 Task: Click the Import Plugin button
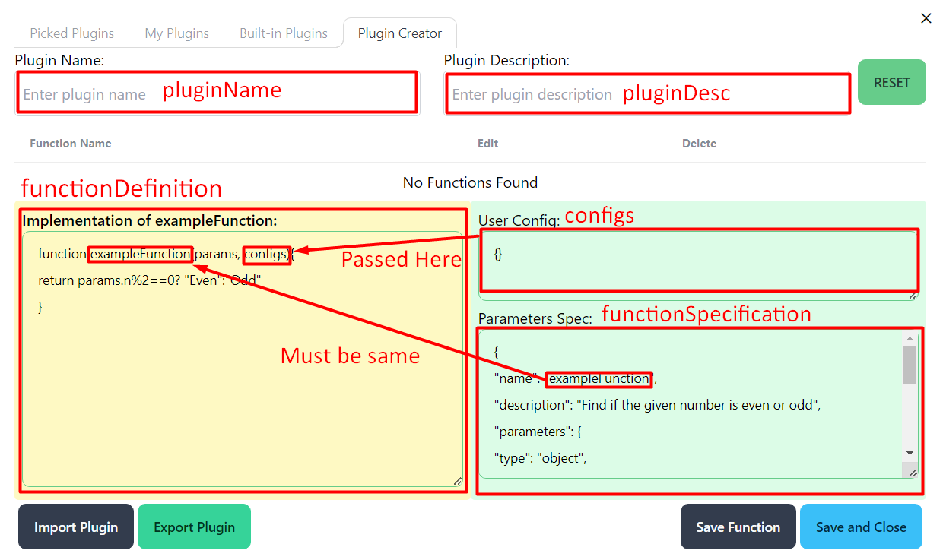pos(75,527)
